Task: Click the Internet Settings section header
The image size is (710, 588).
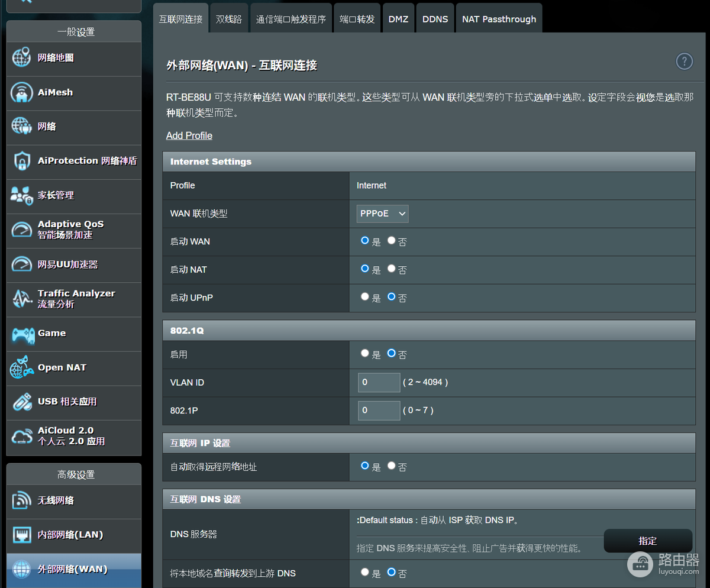Action: coord(429,161)
